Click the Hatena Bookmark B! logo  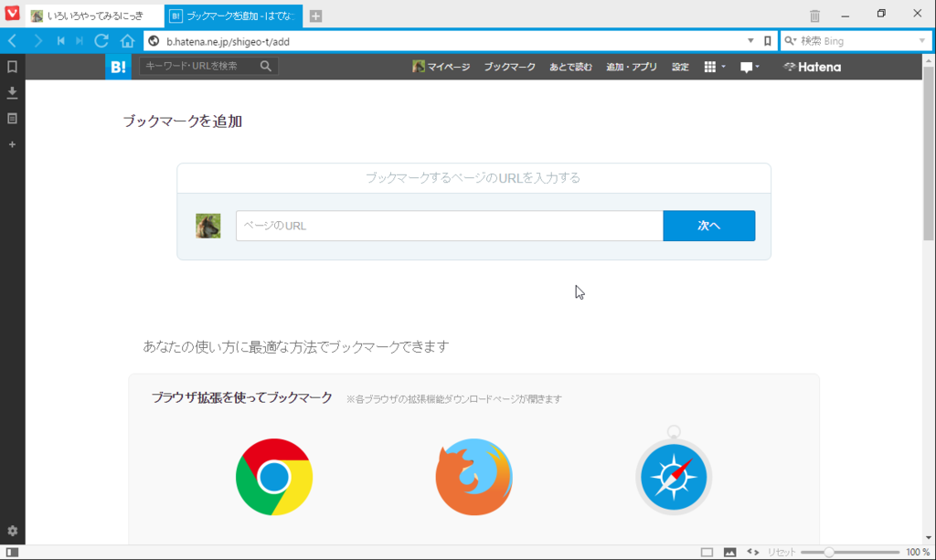[x=118, y=67]
